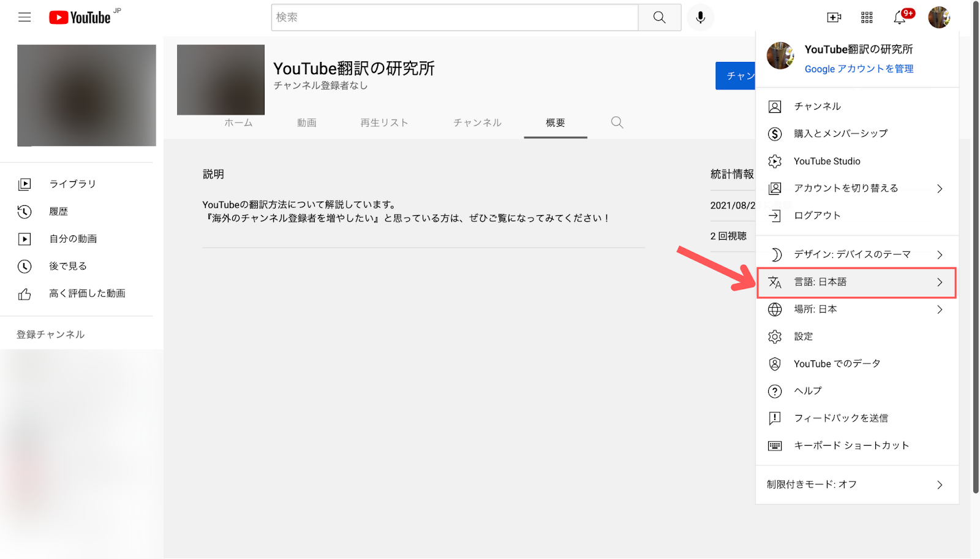Select ログアウト menu entry
Viewport: 980px width, 559px height.
(x=857, y=216)
